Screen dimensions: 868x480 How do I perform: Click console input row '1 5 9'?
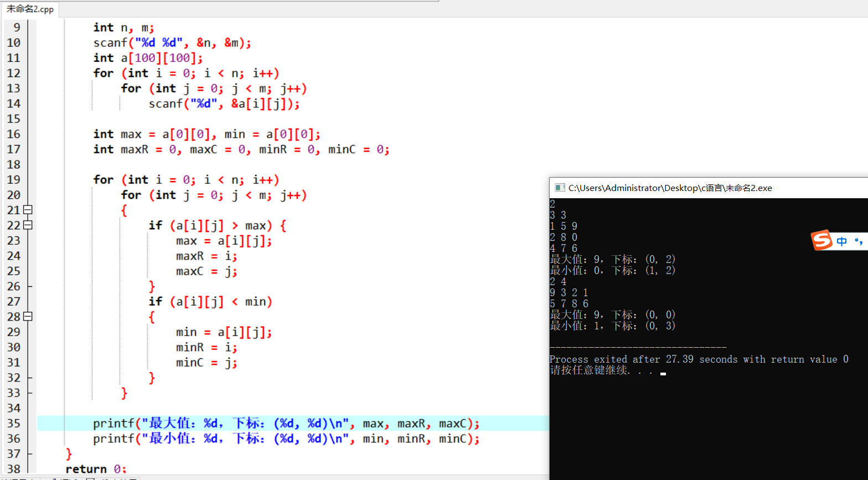pyautogui.click(x=564, y=226)
